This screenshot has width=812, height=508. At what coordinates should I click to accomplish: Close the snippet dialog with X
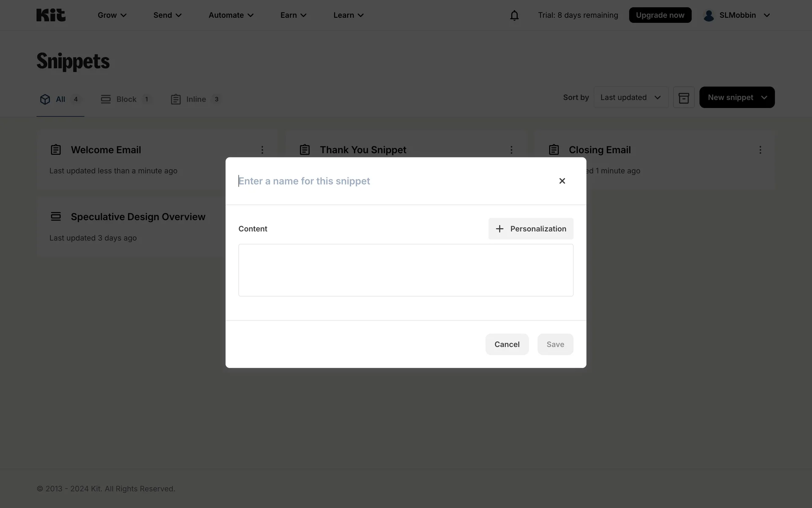coord(562,181)
